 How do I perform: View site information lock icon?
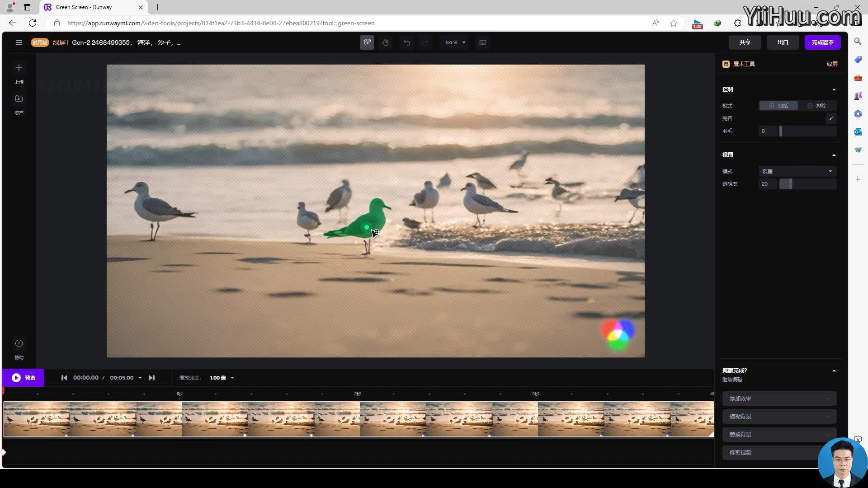(57, 23)
